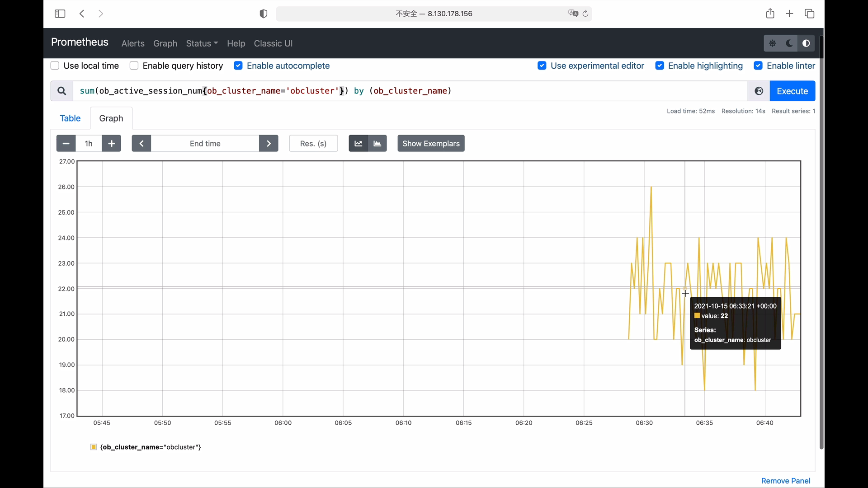Switch to the Table tab
Image resolution: width=868 pixels, height=488 pixels.
70,118
